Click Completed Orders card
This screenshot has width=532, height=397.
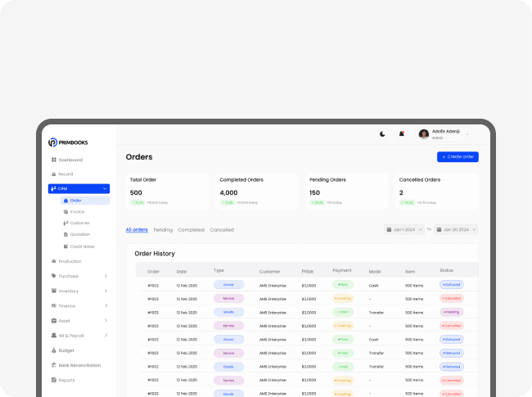257,192
